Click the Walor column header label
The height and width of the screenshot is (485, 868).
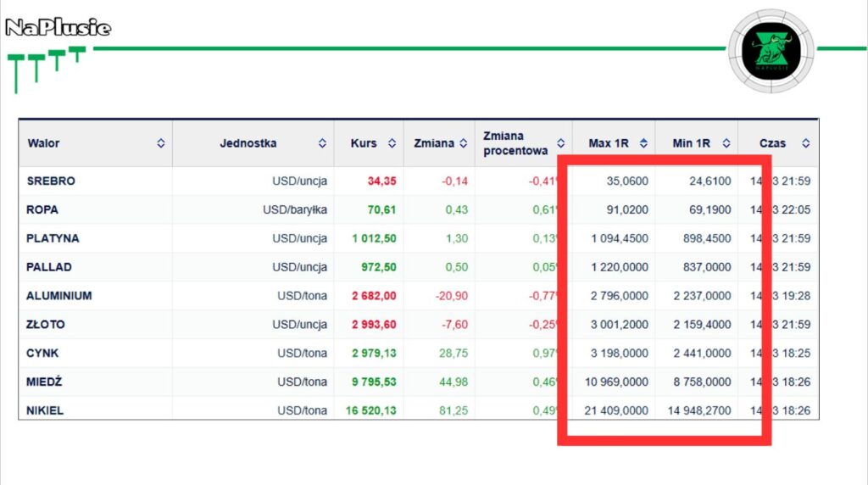[x=43, y=143]
